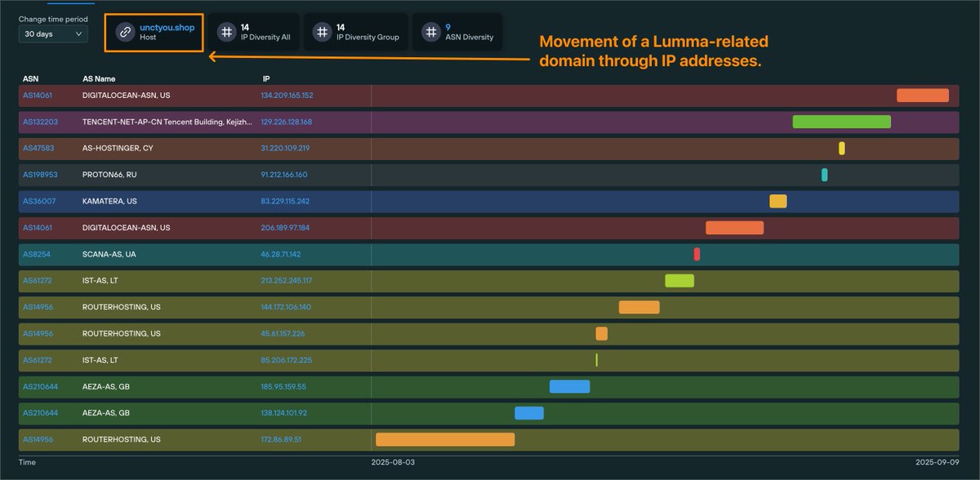The height and width of the screenshot is (480, 980).
Task: Click the blue bar on the 185.95.159.55 row
Action: [569, 386]
